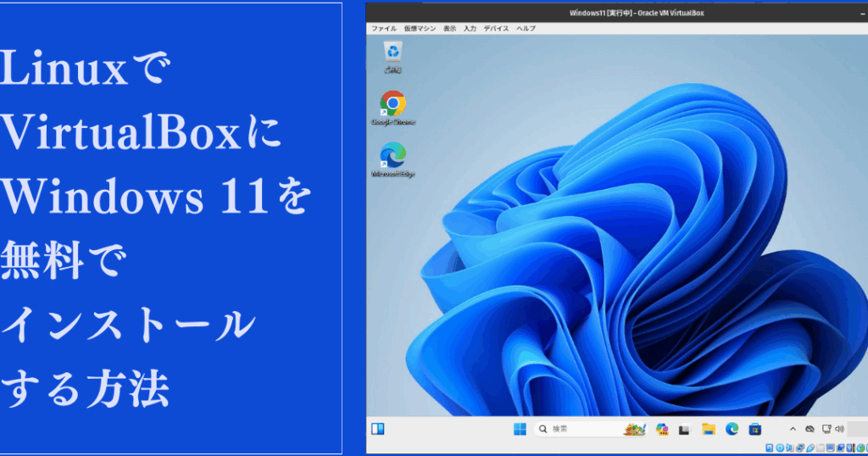Open the Copilot icon on taskbar
Viewport: 868px width, 456px height.
[x=662, y=429]
